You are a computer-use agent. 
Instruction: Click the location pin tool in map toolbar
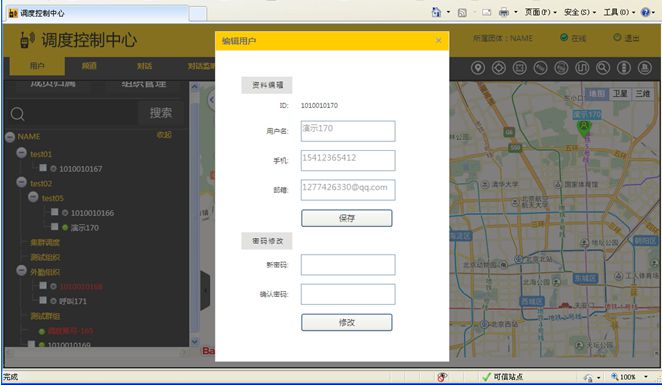click(x=478, y=68)
